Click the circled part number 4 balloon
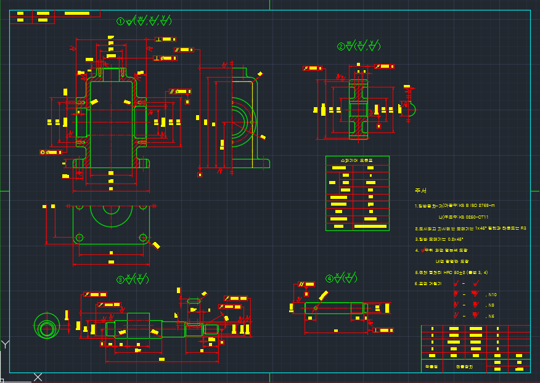 (329, 278)
